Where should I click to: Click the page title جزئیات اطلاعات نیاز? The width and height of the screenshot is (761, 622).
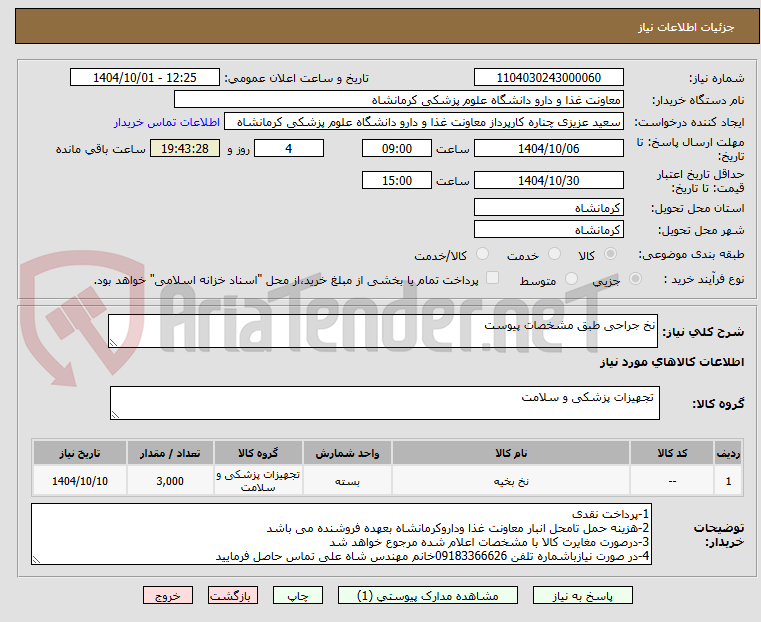click(686, 27)
